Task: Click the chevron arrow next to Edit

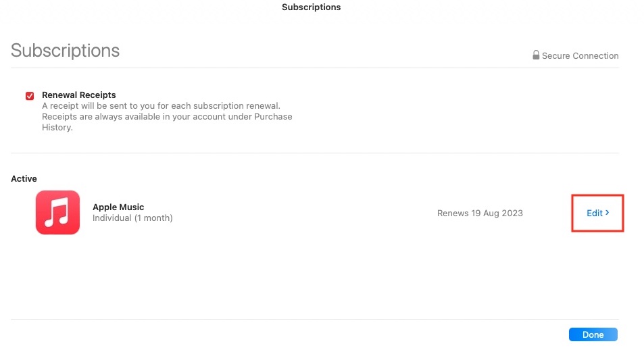Action: coord(608,213)
